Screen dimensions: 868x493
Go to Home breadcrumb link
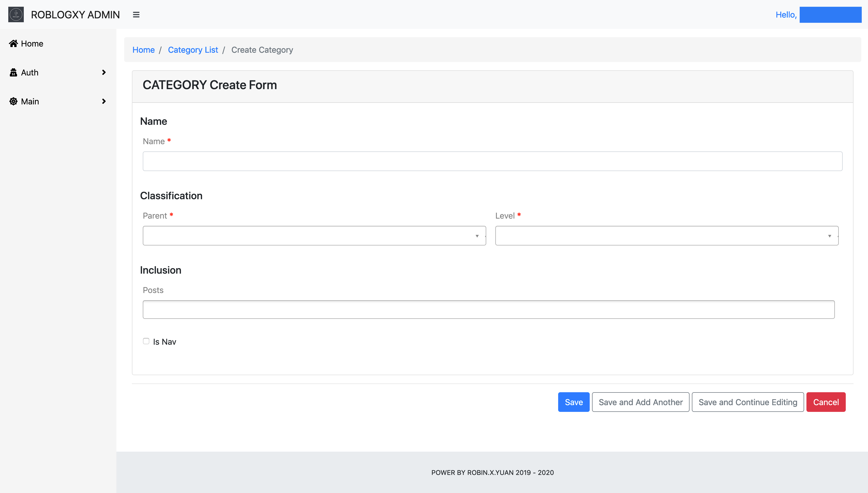pyautogui.click(x=143, y=50)
